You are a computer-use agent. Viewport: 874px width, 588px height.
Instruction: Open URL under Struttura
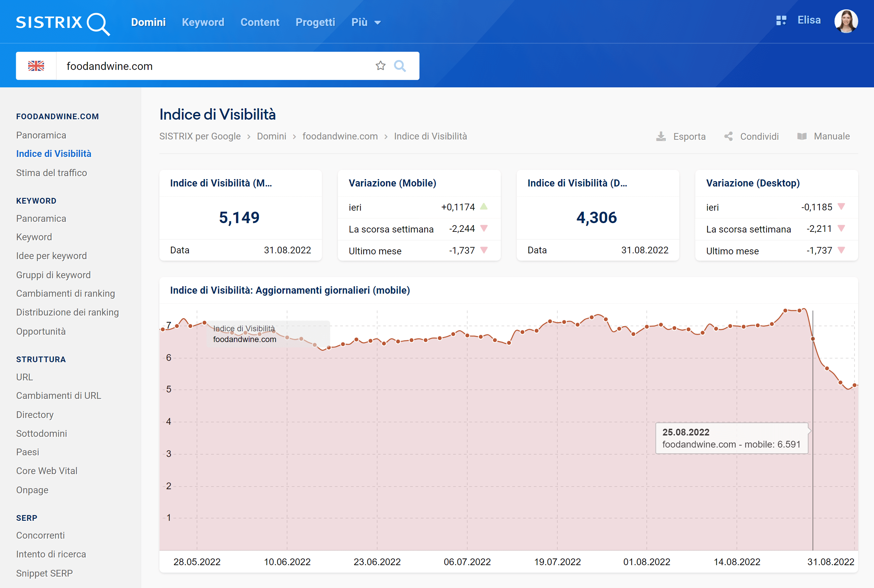25,377
